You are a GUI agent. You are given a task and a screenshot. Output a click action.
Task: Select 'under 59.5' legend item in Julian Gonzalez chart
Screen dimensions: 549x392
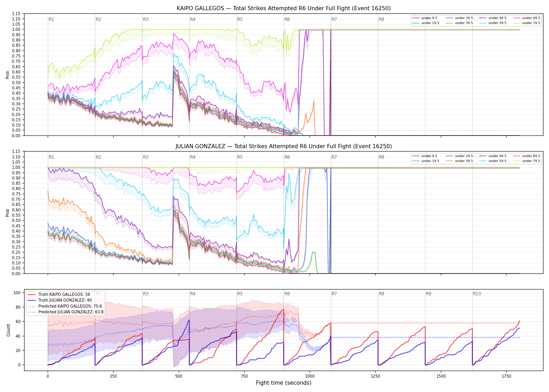(493, 161)
